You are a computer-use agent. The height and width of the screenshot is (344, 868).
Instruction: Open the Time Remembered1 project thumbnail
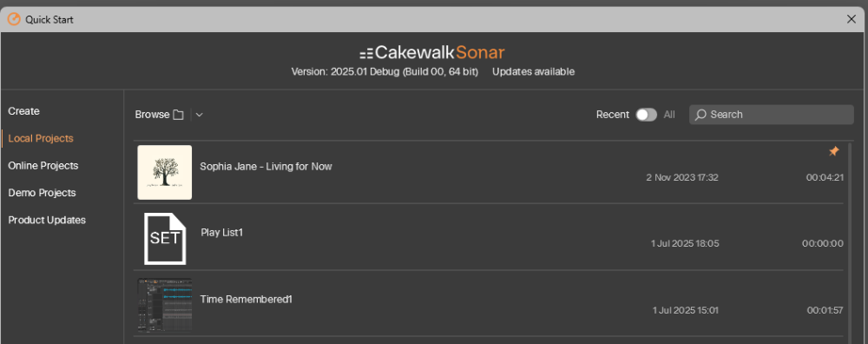(164, 305)
